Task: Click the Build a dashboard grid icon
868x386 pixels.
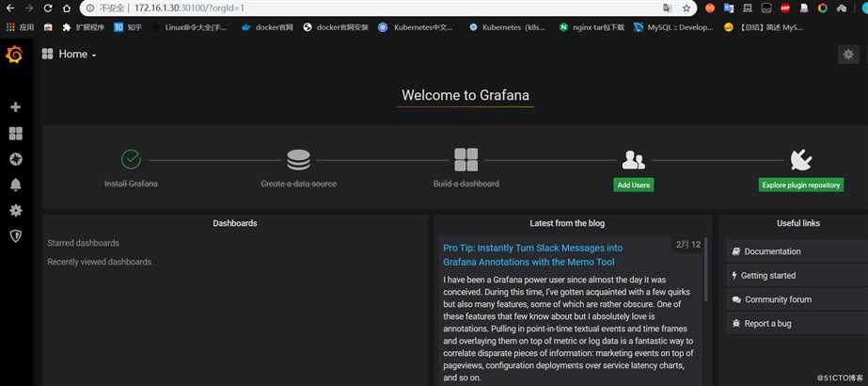Action: [x=466, y=159]
